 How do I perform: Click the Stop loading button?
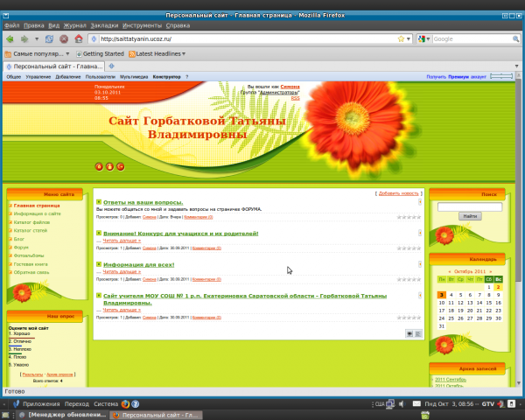pyautogui.click(x=64, y=38)
